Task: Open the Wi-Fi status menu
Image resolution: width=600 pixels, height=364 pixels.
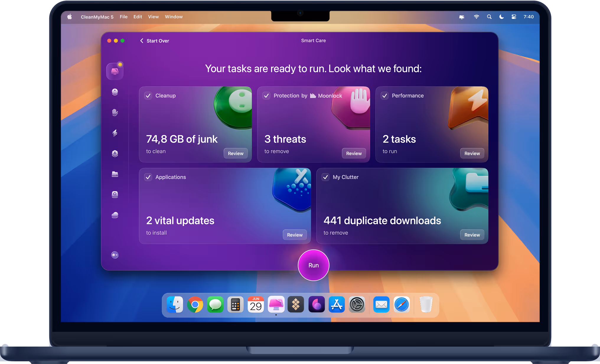Action: [x=476, y=17]
